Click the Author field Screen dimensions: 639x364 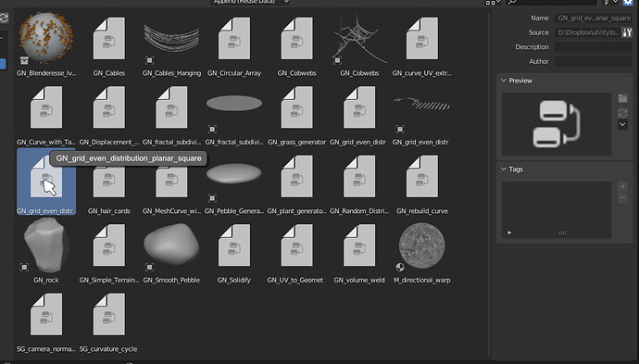tap(594, 61)
